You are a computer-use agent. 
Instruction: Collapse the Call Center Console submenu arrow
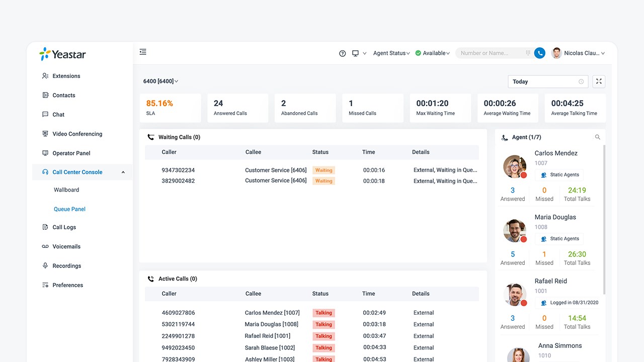click(123, 172)
